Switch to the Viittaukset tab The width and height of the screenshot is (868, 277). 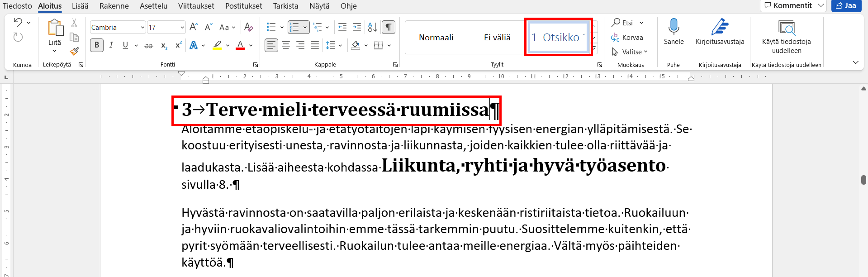196,6
